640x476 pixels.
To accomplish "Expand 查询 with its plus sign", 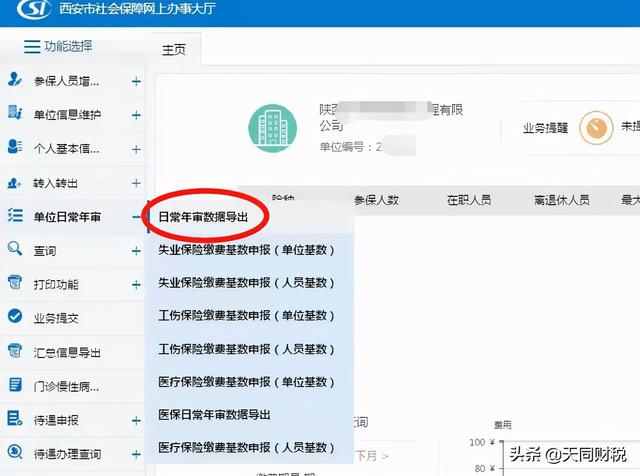I will (x=136, y=251).
